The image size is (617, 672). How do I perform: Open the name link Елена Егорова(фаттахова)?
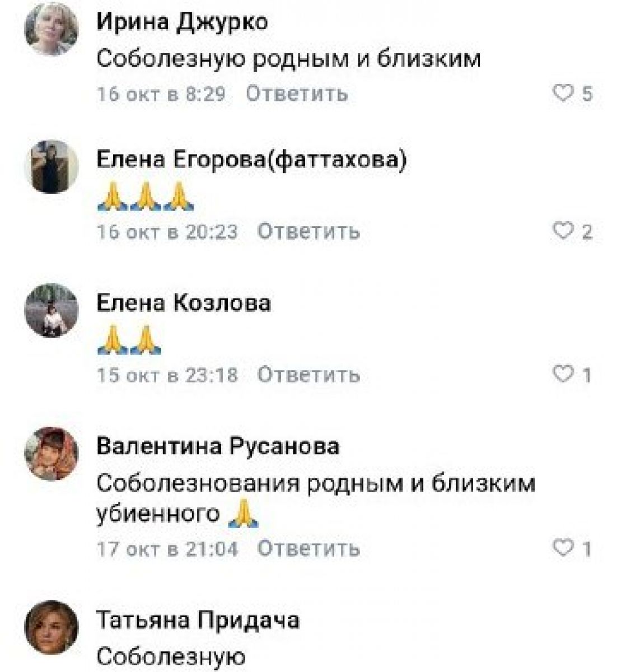click(251, 160)
